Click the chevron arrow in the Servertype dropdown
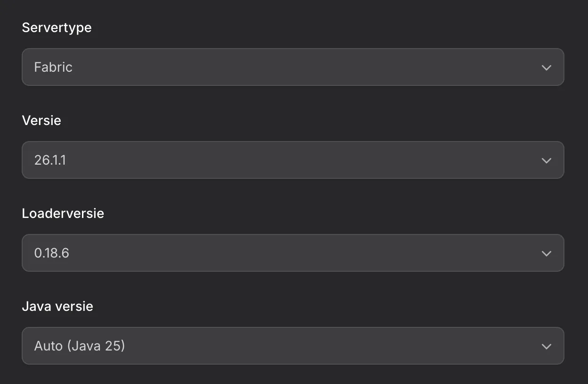Screen dimensions: 588x384 click(546, 67)
